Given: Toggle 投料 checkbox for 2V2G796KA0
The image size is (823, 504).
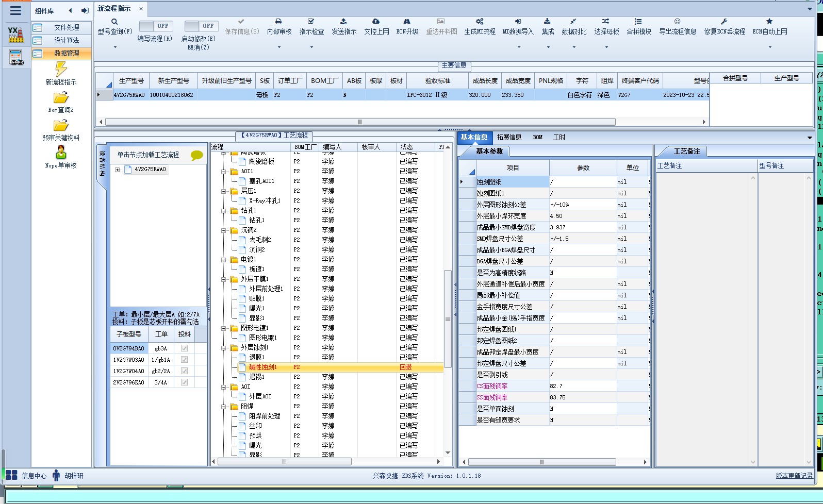Looking at the screenshot, I should pos(184,382).
